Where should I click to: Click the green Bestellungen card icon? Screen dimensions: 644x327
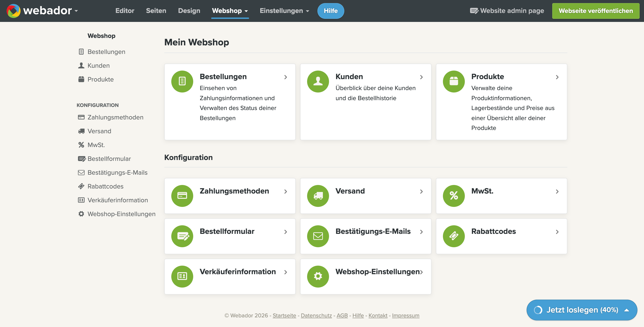click(182, 81)
